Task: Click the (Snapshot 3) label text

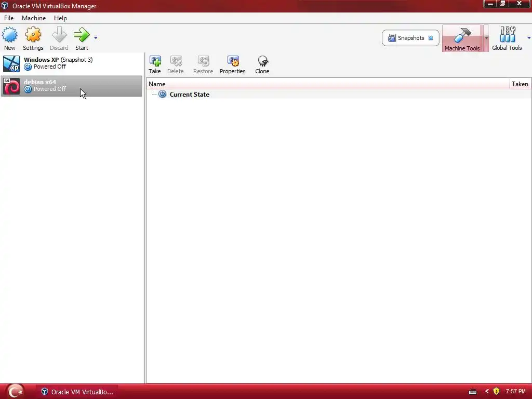Action: [76, 60]
